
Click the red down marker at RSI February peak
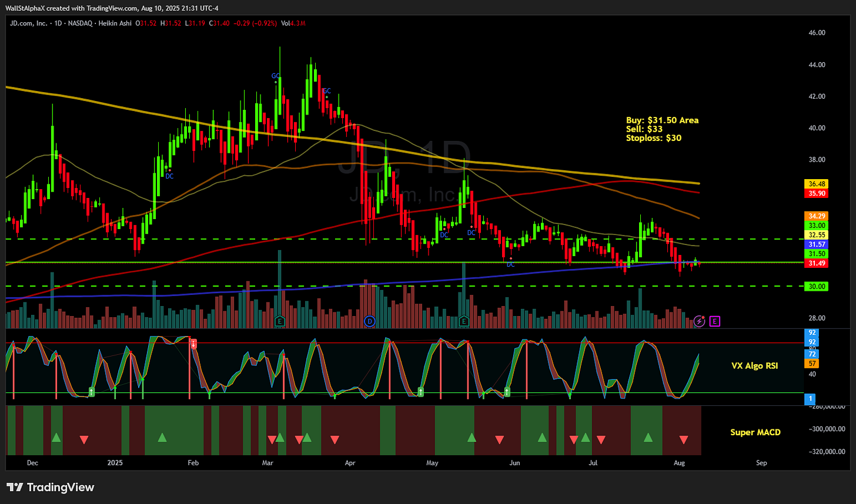click(x=193, y=344)
